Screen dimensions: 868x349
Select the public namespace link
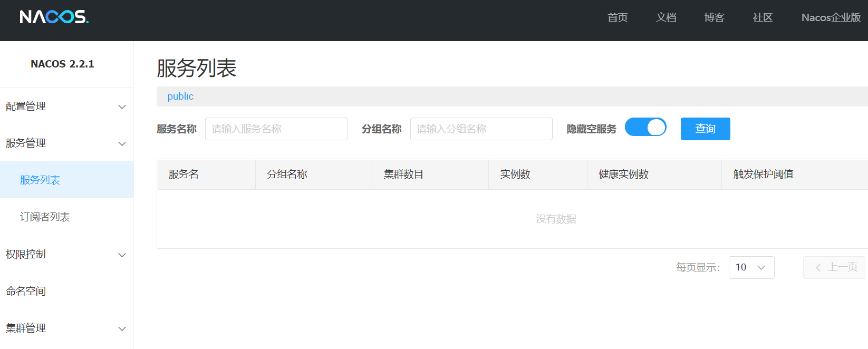click(180, 96)
